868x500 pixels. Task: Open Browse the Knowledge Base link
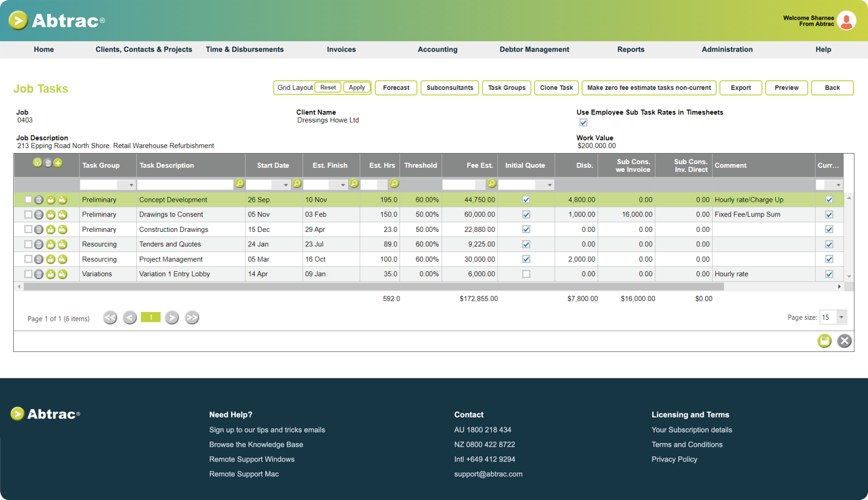tap(256, 444)
